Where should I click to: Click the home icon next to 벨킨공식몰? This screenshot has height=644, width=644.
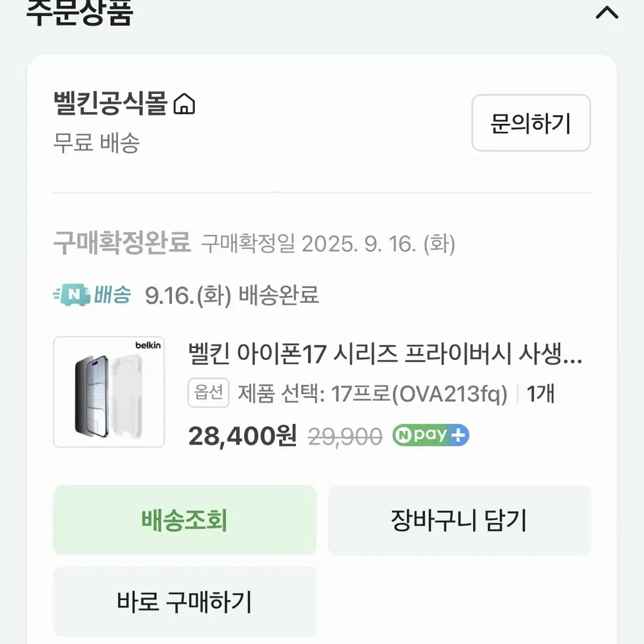(185, 104)
